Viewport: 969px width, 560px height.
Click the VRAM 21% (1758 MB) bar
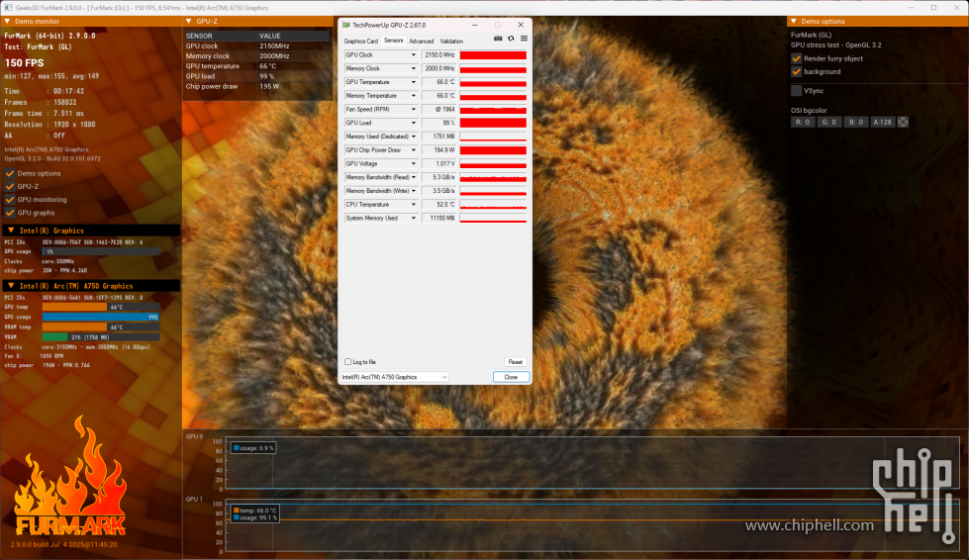coord(101,337)
